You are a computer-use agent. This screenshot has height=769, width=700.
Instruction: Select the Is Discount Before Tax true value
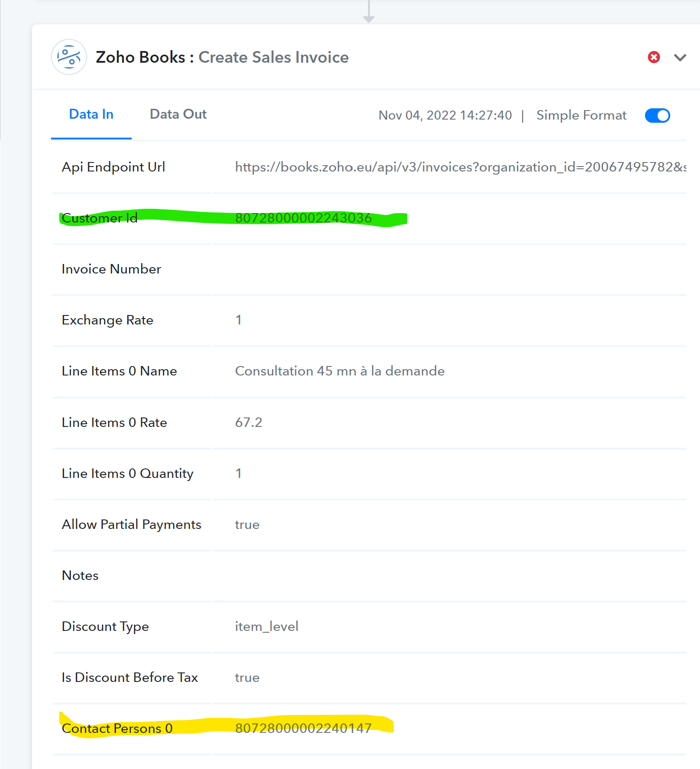click(247, 677)
